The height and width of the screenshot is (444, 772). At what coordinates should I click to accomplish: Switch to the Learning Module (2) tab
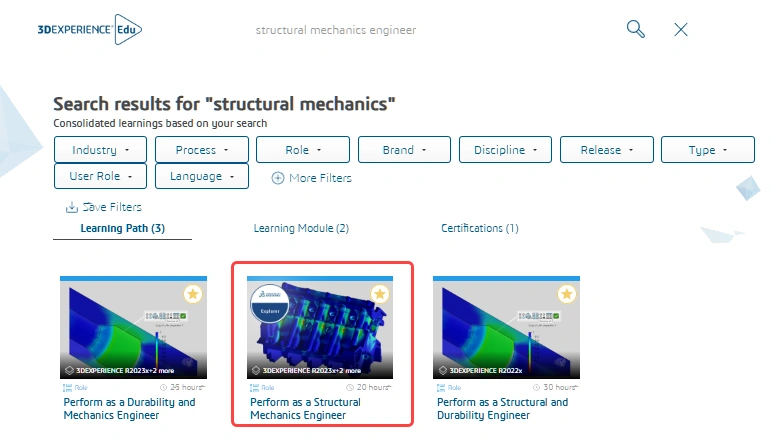coord(301,229)
